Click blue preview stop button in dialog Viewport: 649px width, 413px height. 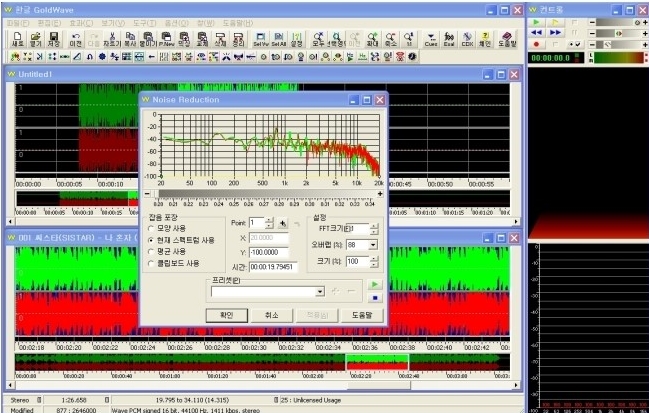(x=375, y=298)
